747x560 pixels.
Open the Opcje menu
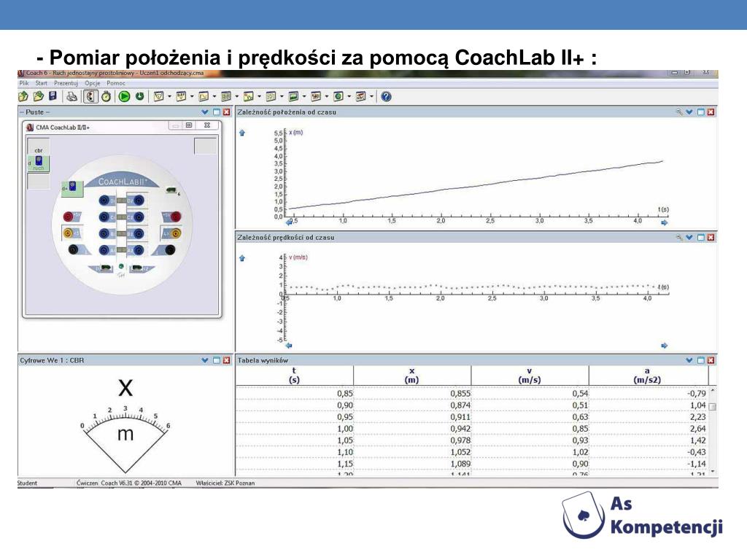(x=93, y=83)
